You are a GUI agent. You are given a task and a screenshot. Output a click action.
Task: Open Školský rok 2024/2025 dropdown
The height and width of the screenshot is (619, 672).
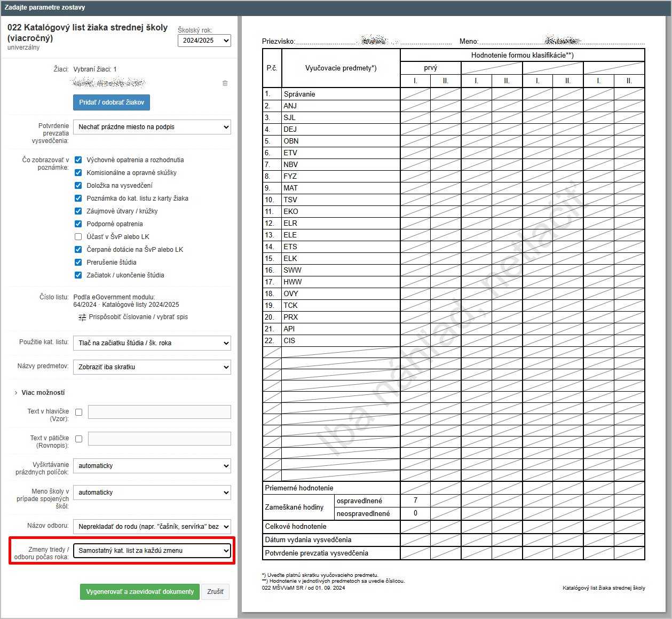204,41
